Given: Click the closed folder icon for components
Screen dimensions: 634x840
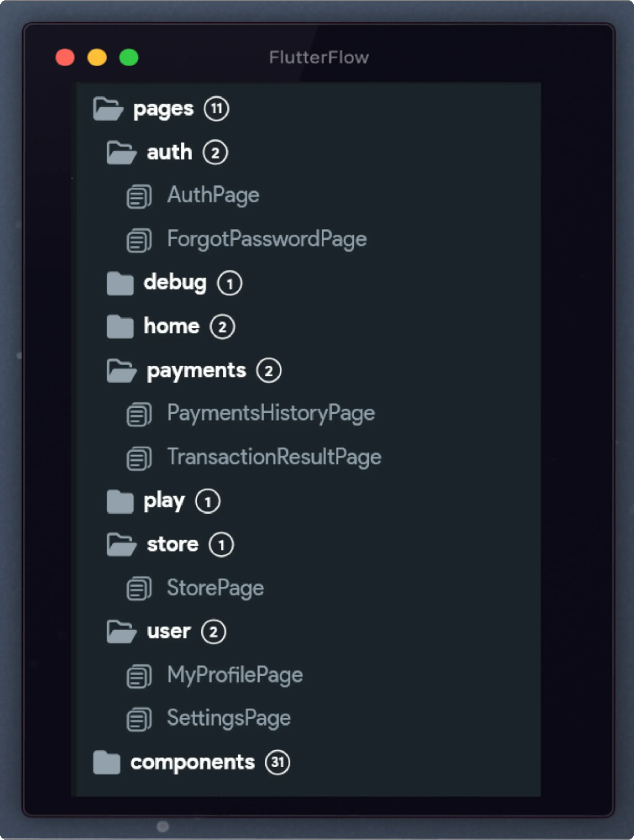Looking at the screenshot, I should click(107, 762).
